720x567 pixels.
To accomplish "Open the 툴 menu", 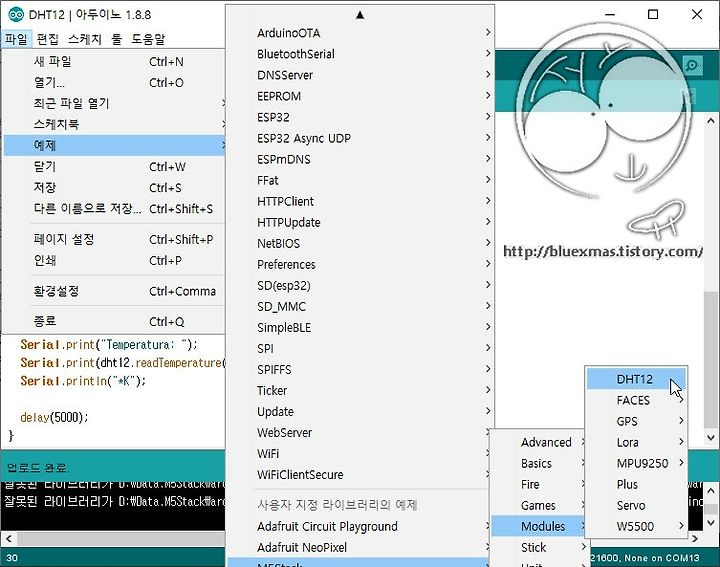I will pos(116,39).
